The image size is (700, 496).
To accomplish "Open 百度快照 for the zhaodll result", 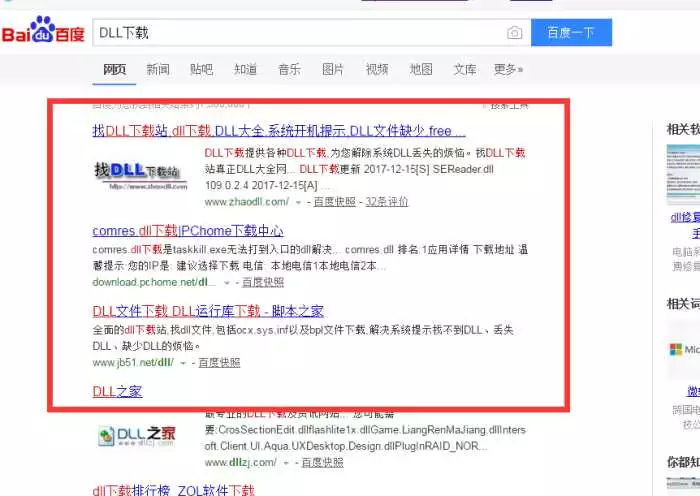I will tap(335, 202).
